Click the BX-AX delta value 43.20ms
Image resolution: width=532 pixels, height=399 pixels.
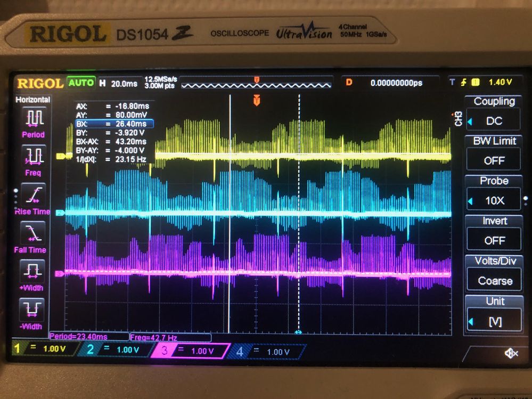coord(130,142)
